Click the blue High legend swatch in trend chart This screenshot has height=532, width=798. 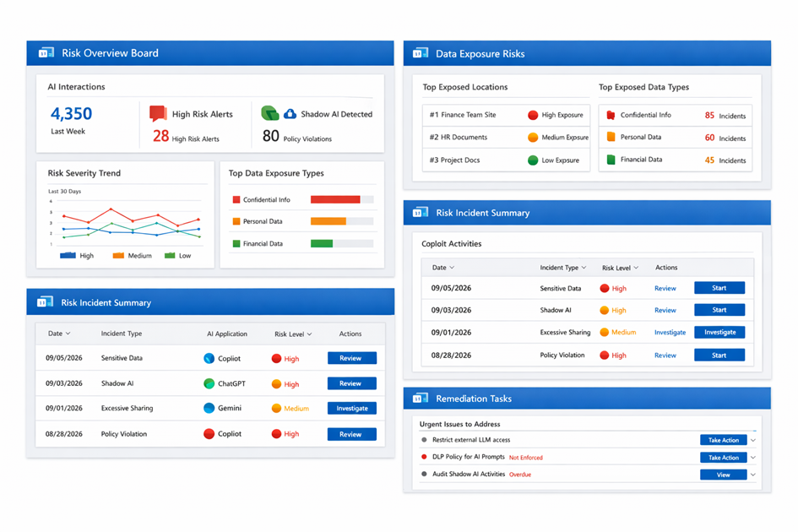click(x=68, y=255)
